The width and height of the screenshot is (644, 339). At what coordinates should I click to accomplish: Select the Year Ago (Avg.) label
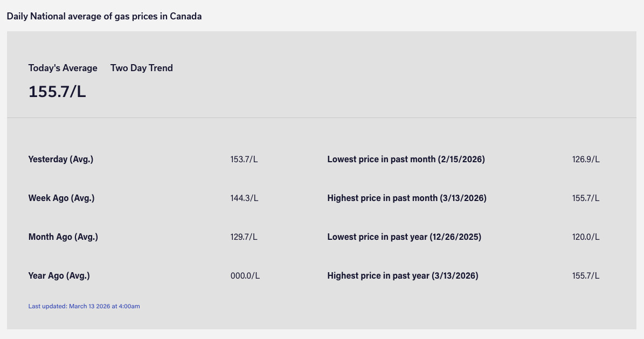point(59,276)
